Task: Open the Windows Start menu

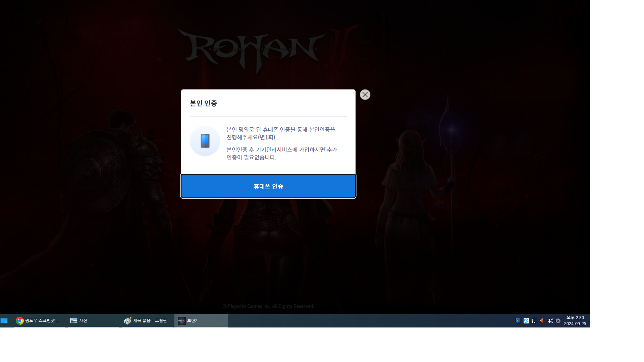Action: (x=4, y=321)
